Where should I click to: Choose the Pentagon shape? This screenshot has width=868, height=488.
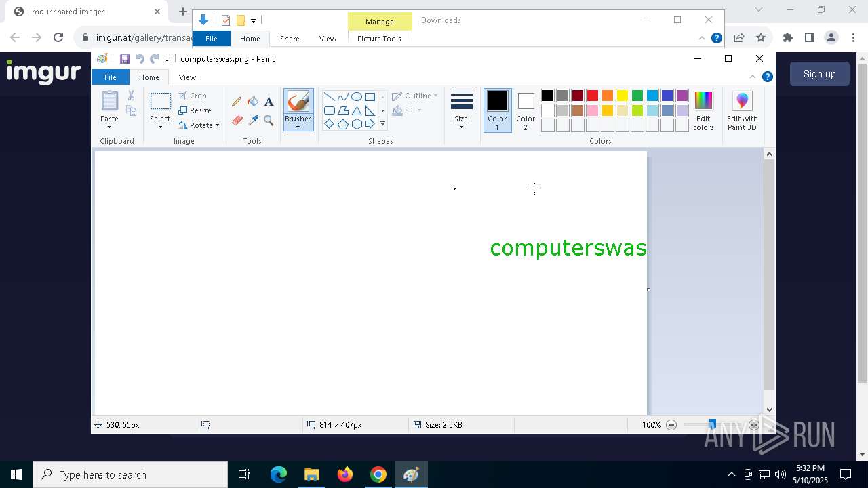coord(342,124)
